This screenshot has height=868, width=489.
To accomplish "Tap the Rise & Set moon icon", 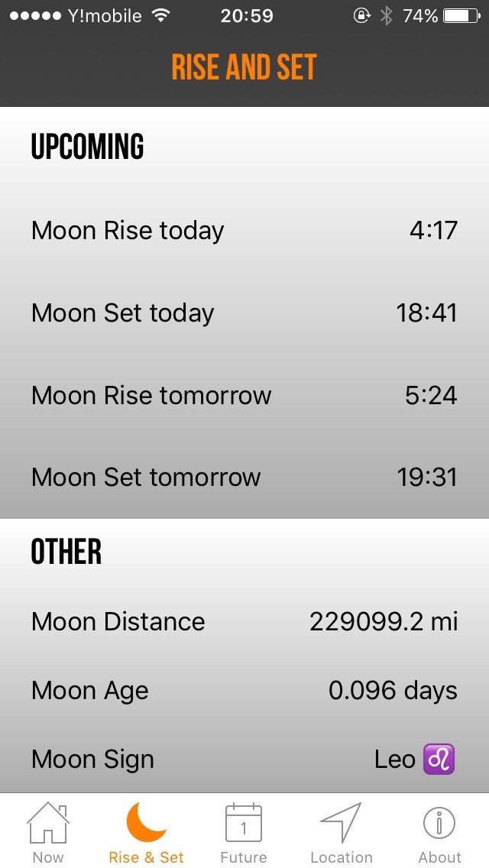I will (146, 822).
